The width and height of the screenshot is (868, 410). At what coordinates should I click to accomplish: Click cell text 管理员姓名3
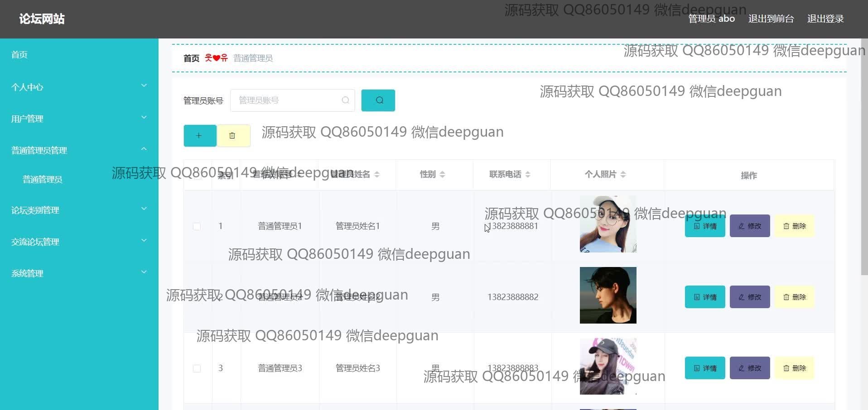[357, 368]
